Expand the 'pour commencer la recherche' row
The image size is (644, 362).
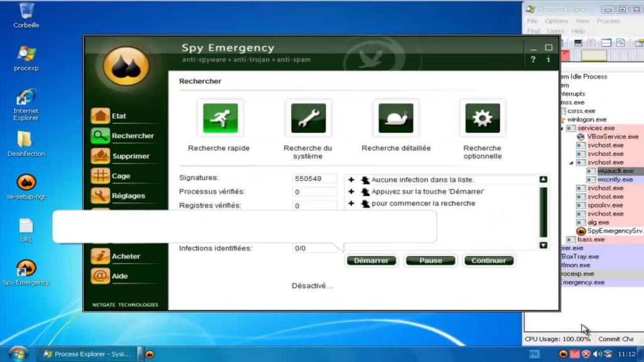[x=351, y=204]
